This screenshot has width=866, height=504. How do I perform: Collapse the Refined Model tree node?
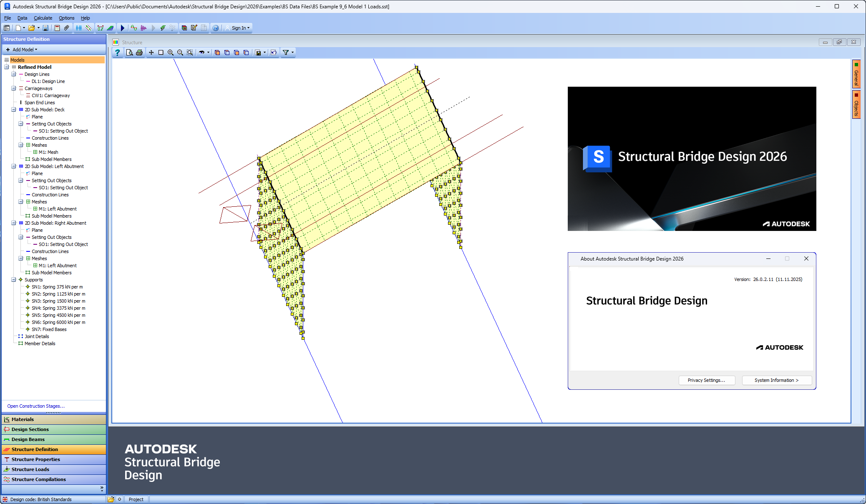point(7,67)
